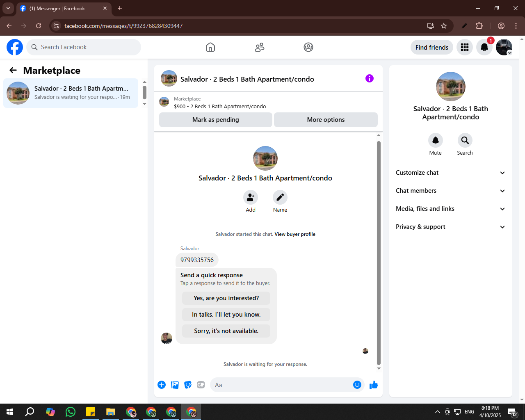The height and width of the screenshot is (420, 525).
Task: Go back with the Marketplace back arrow
Action: coord(13,70)
